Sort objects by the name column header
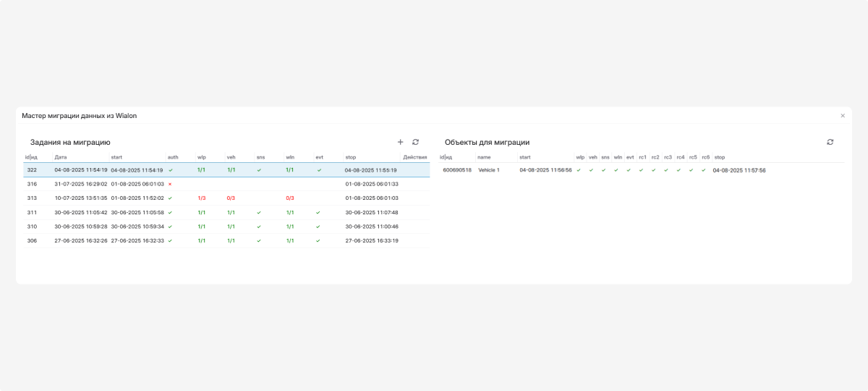This screenshot has width=868, height=391. tap(484, 157)
